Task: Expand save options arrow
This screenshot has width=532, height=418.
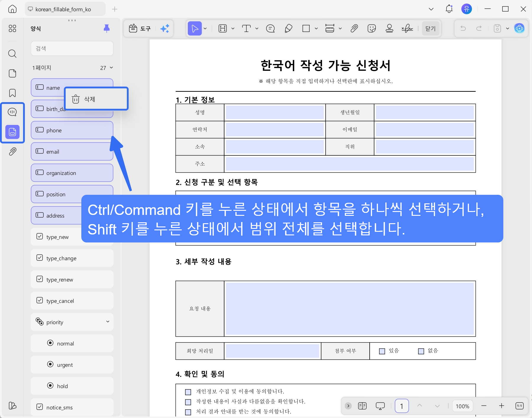Action: 507,28
